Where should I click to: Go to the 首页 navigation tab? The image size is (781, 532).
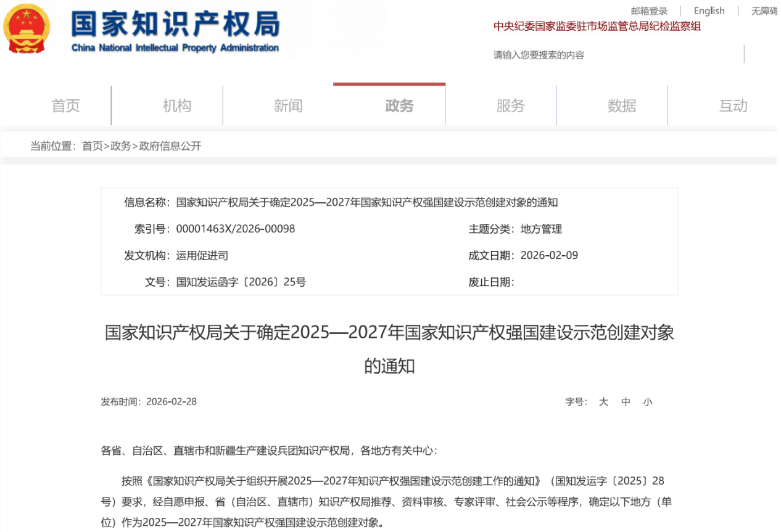tap(65, 106)
